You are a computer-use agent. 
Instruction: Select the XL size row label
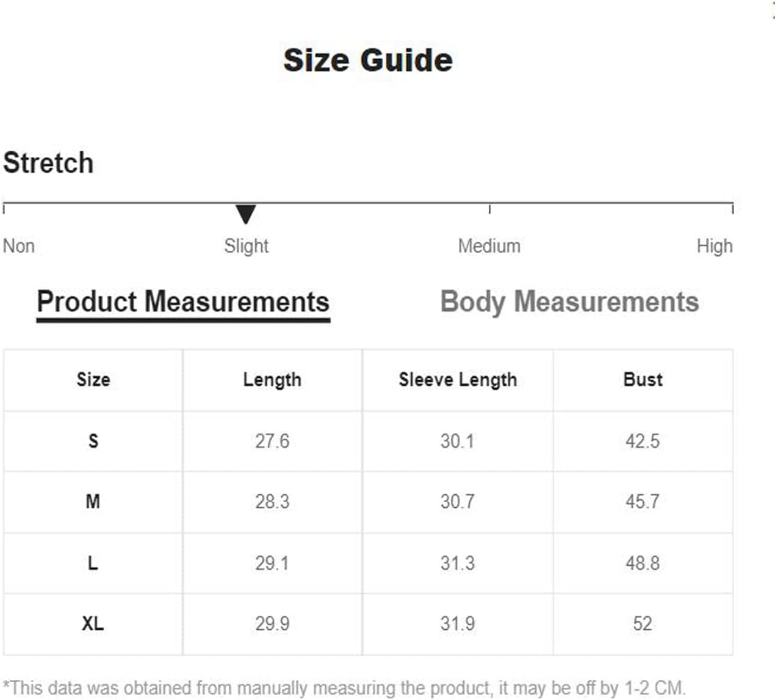pos(93,624)
